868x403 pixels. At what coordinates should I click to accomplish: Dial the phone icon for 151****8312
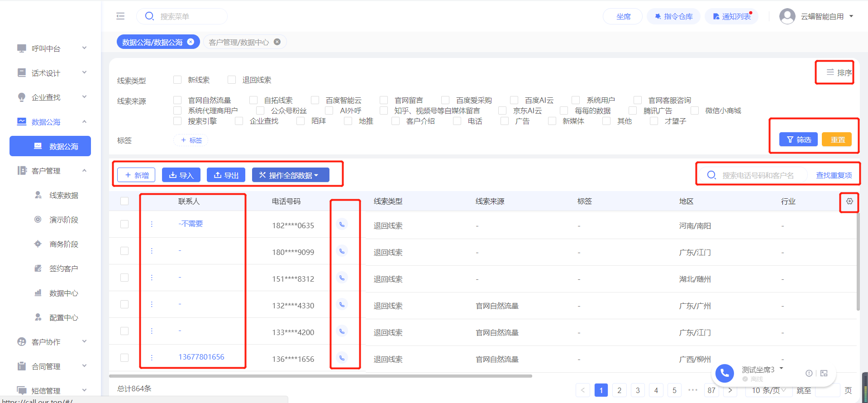342,278
